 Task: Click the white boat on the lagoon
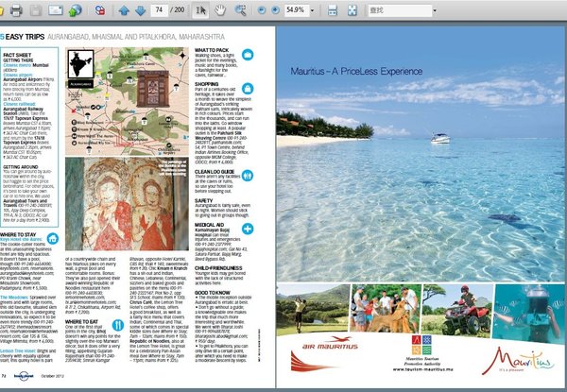pyautogui.click(x=440, y=138)
